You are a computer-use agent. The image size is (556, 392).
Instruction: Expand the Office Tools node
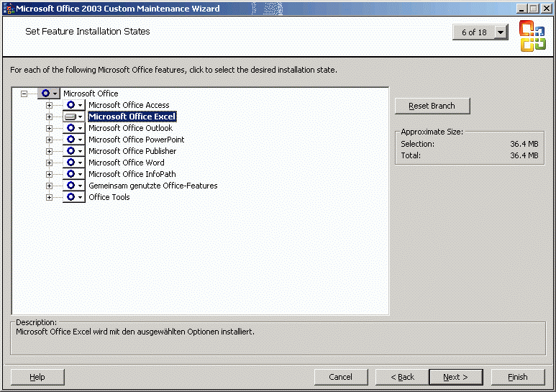(x=50, y=197)
